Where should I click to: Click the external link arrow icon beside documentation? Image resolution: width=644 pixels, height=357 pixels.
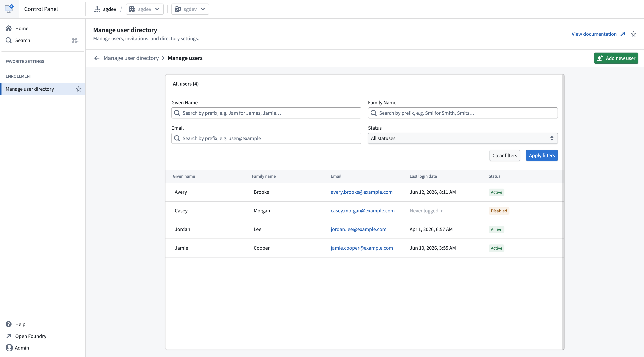tap(623, 34)
